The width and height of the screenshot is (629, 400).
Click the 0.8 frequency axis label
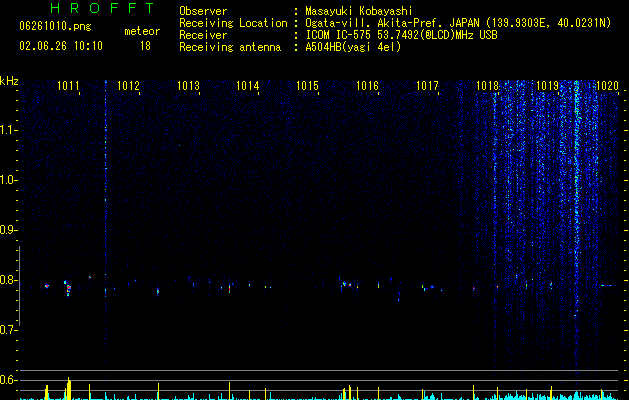click(7, 280)
